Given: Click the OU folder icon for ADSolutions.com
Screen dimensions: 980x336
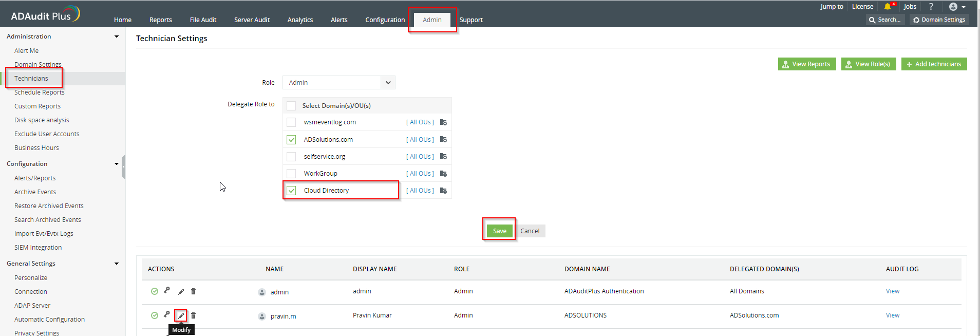Looking at the screenshot, I should pyautogui.click(x=443, y=139).
